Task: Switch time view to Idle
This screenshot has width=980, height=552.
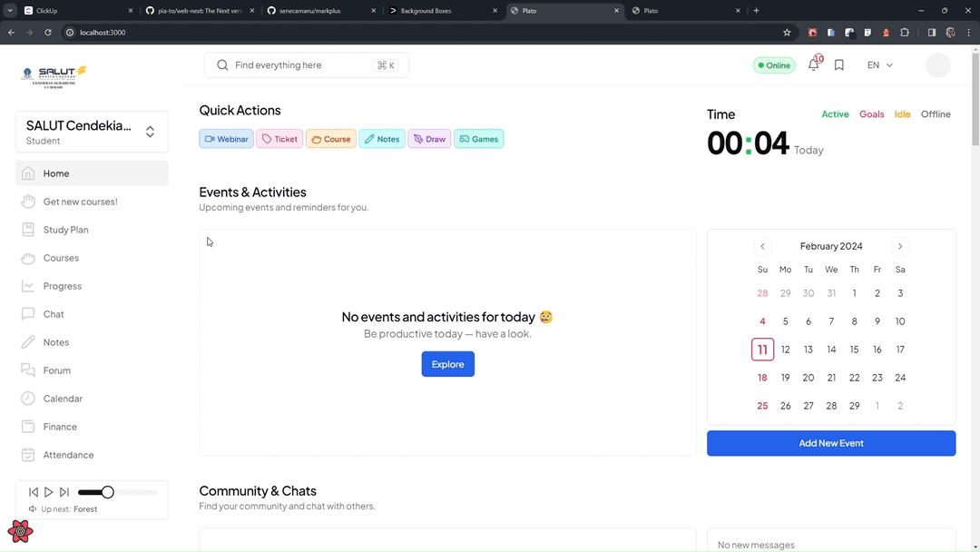Action: (x=902, y=114)
